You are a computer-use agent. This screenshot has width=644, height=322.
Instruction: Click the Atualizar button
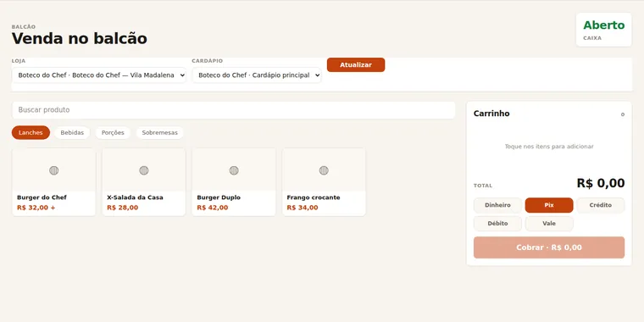click(x=356, y=65)
